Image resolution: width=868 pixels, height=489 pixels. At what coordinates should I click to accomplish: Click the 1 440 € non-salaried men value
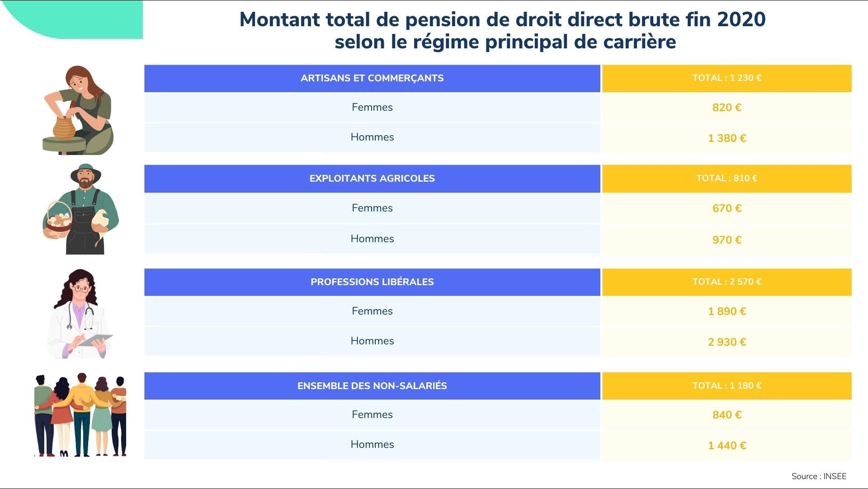click(x=726, y=446)
